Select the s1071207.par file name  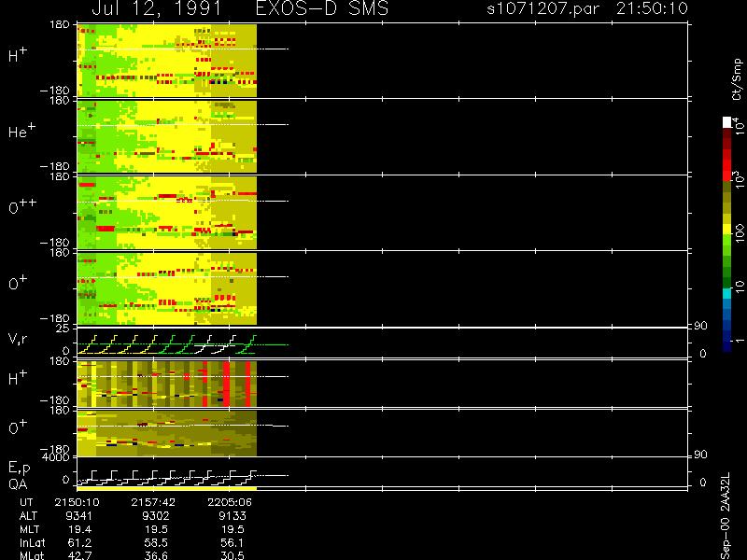[x=543, y=8]
